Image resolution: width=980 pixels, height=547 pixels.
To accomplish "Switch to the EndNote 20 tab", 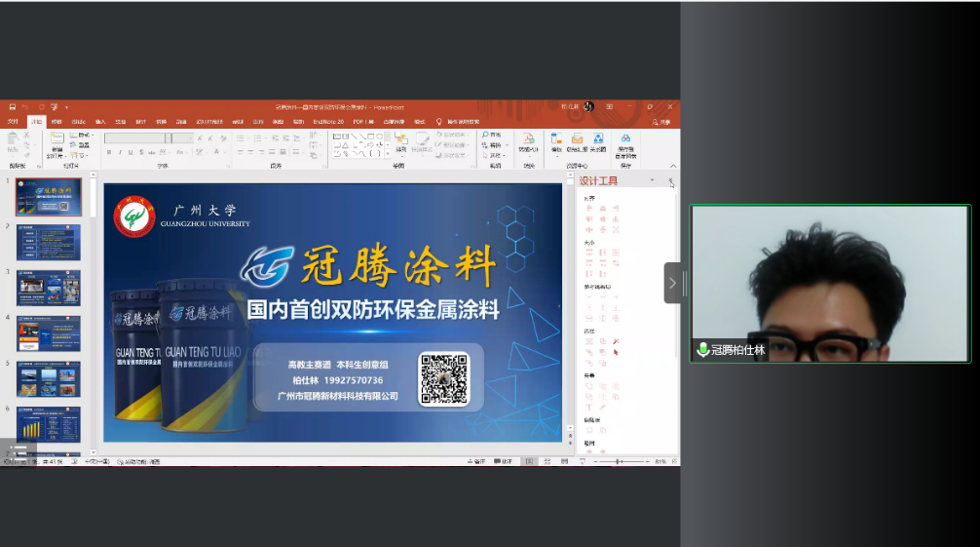I will point(328,122).
